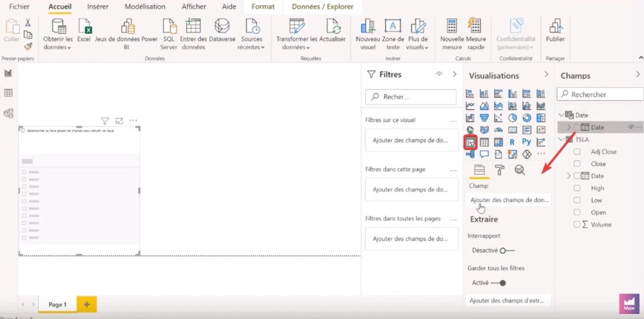Collapse the Filtres pane chevron
Viewport: 644px width, 319px height.
pos(454,74)
